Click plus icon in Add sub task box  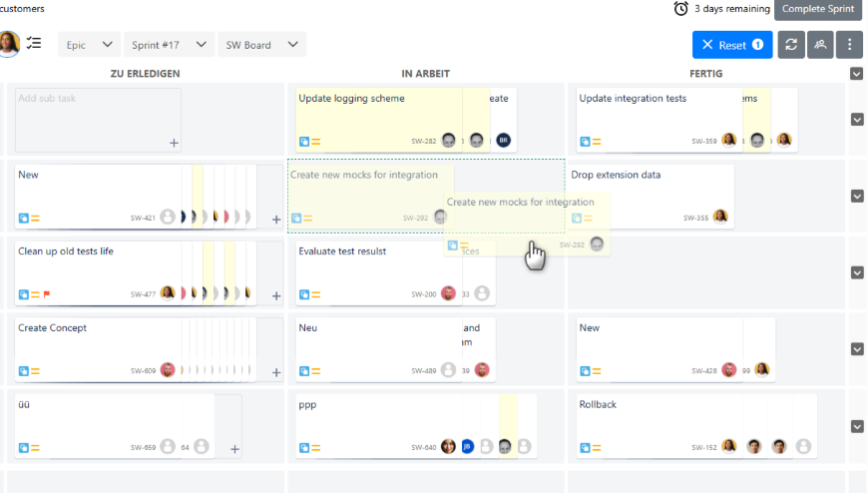point(174,143)
